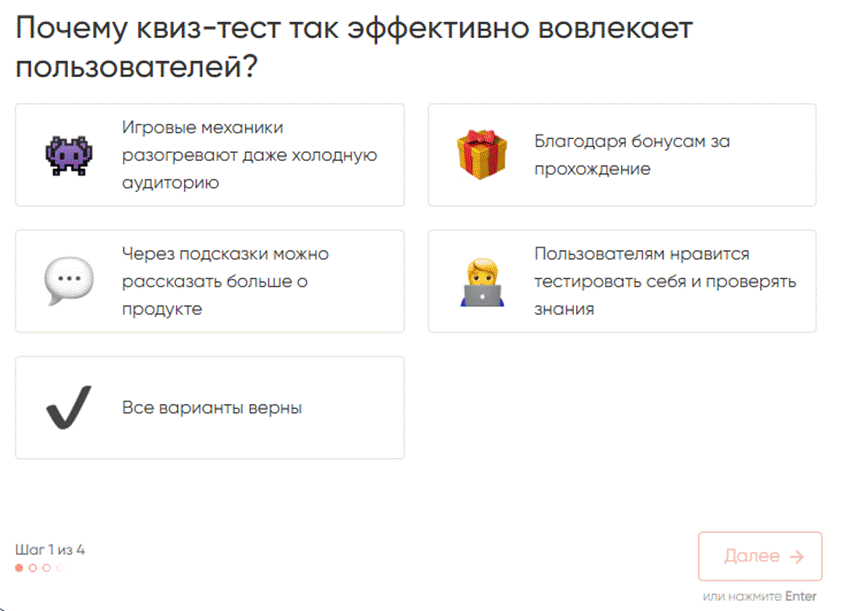Image resolution: width=850 pixels, height=611 pixels.
Task: Click the faded fourth step dot
Action: [60, 568]
